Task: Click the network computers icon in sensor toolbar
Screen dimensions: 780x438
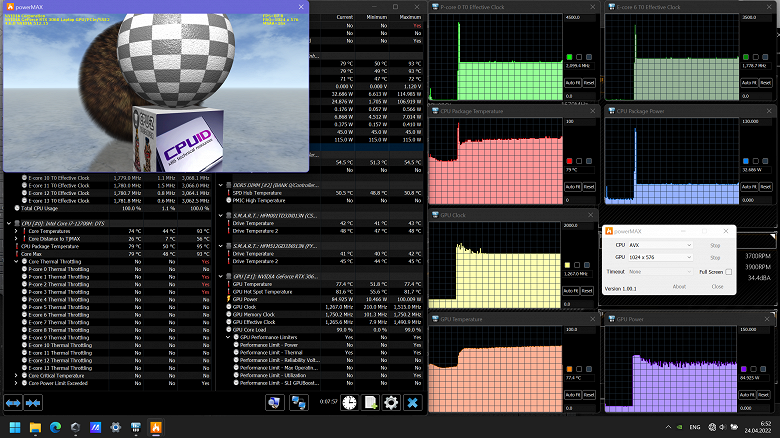Action: click(298, 402)
